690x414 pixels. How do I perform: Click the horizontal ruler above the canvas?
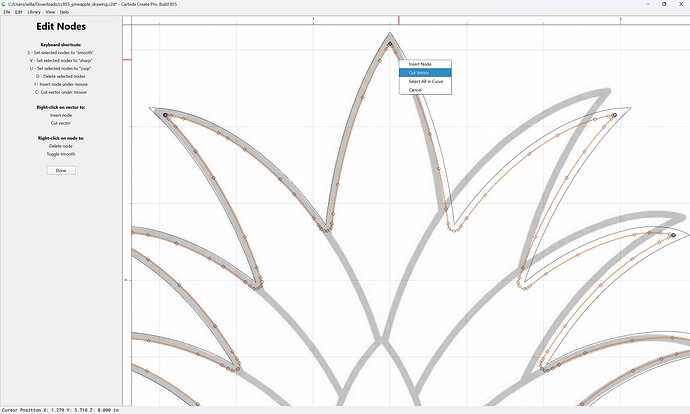410,20
